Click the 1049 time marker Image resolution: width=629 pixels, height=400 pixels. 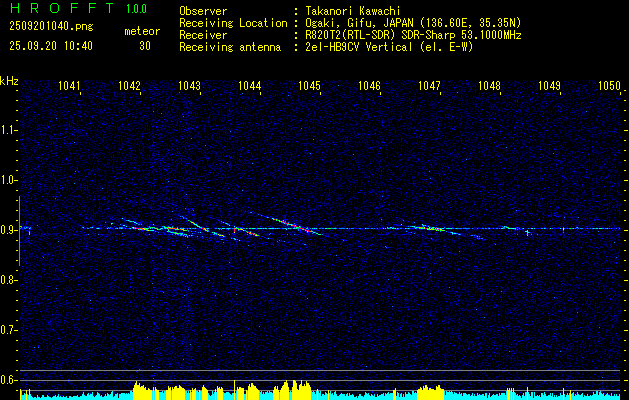[549, 85]
